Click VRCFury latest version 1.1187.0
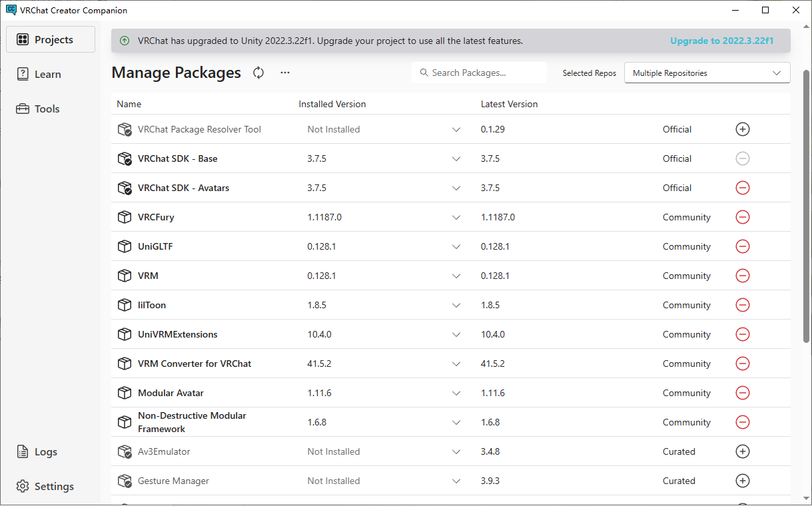 click(x=498, y=217)
